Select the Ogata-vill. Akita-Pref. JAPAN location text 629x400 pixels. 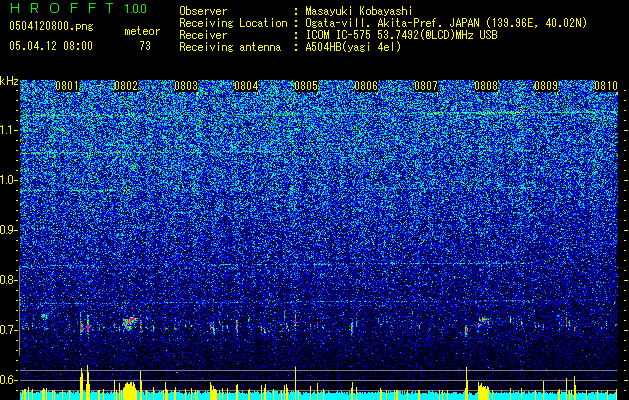[446, 23]
